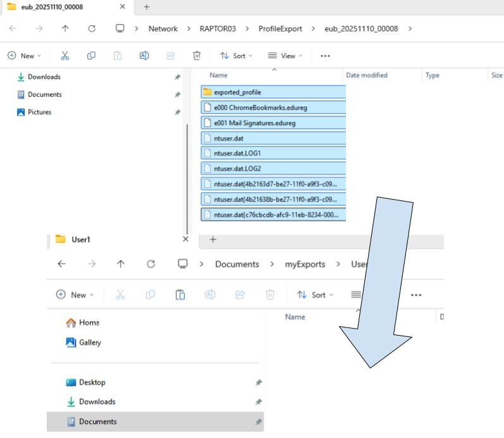
Task: Go up one level in User1 window
Action: click(121, 264)
